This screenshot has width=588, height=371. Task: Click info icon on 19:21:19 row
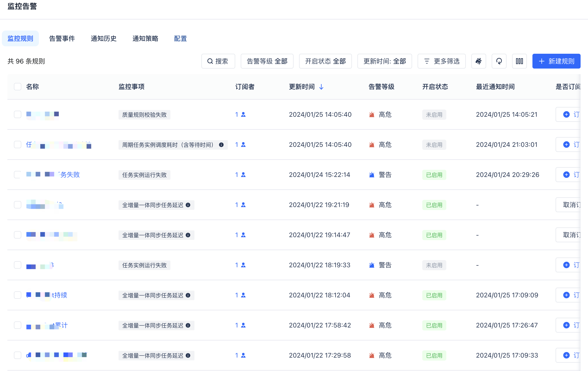click(x=188, y=205)
